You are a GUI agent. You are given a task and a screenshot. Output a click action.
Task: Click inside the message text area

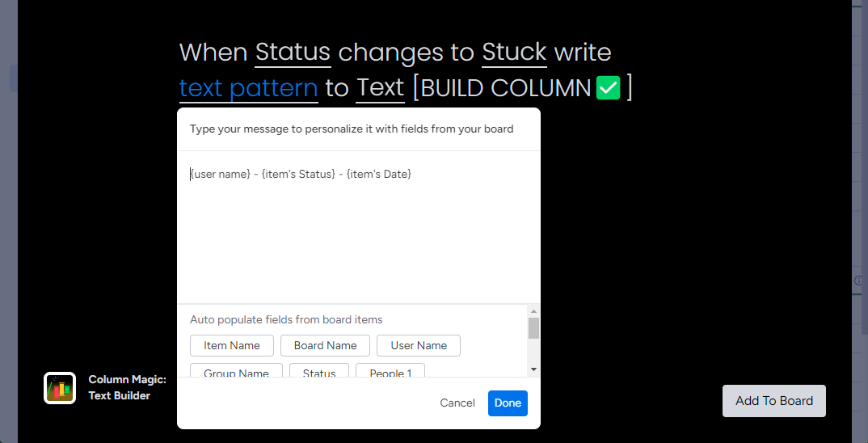(x=359, y=227)
